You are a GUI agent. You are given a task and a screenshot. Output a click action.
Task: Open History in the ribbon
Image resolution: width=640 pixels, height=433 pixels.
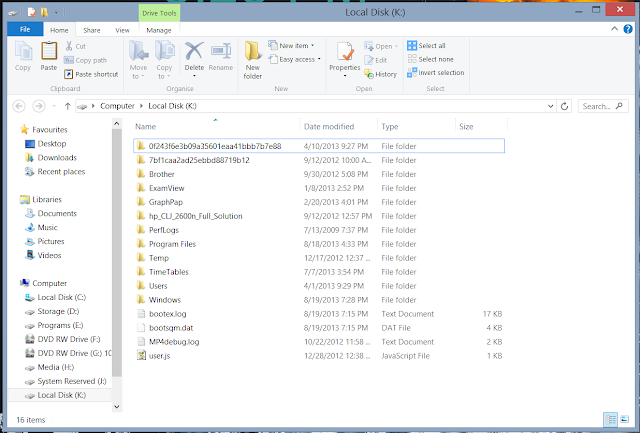380,74
